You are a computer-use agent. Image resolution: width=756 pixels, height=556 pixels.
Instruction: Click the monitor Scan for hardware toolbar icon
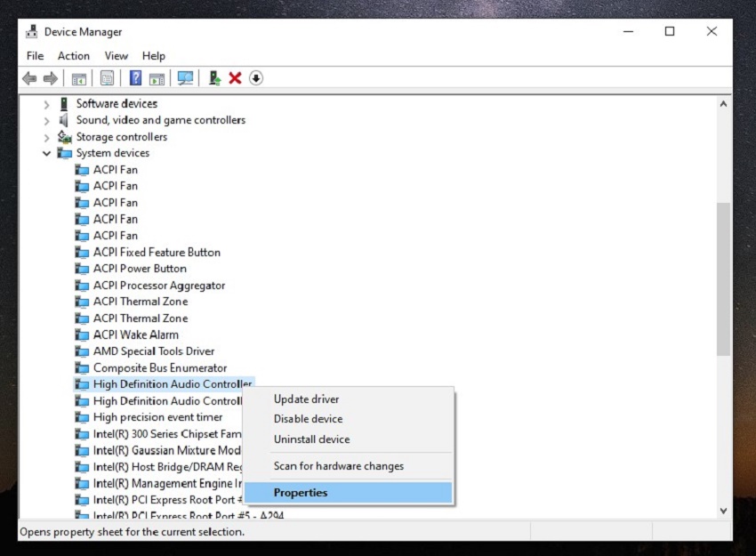185,78
